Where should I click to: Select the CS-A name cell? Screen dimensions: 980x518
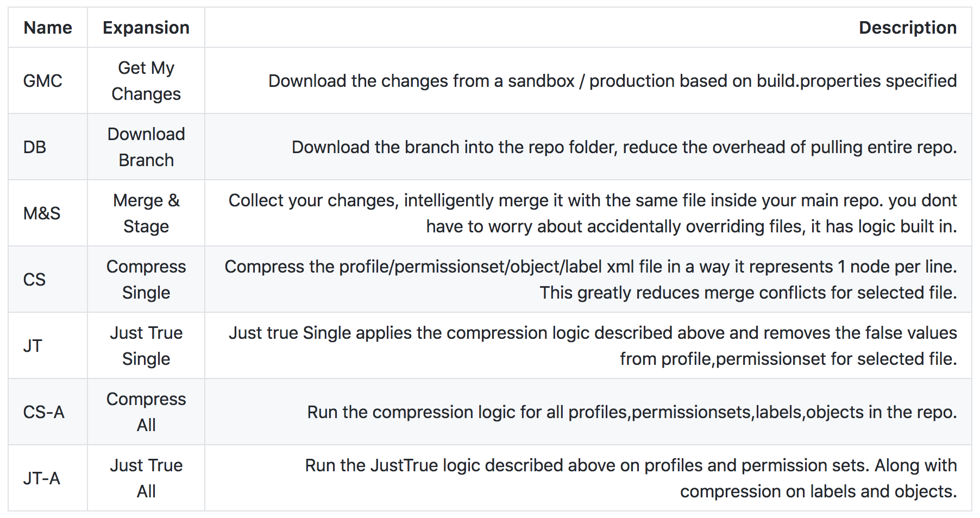click(x=44, y=412)
